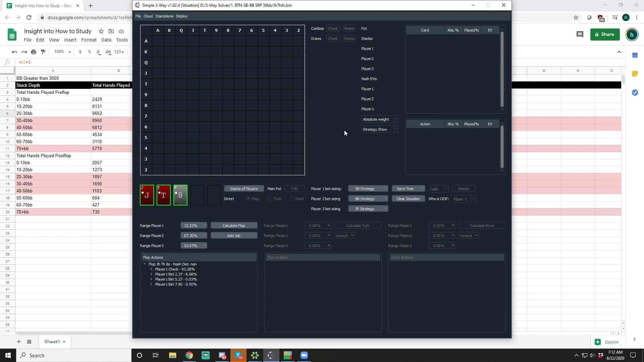Viewport: 644px width, 362px height.
Task: Open the Cloud menu in the solver
Action: pos(148,16)
